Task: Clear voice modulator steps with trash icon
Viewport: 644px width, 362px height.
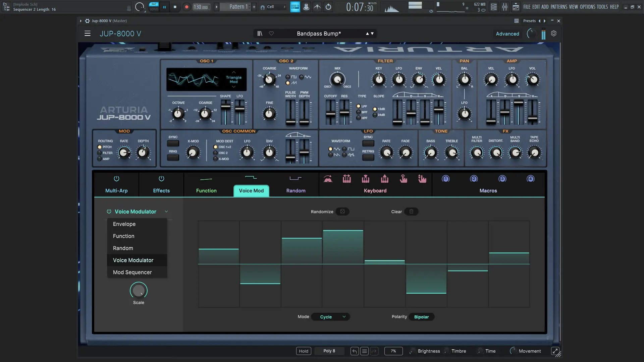Action: click(411, 212)
